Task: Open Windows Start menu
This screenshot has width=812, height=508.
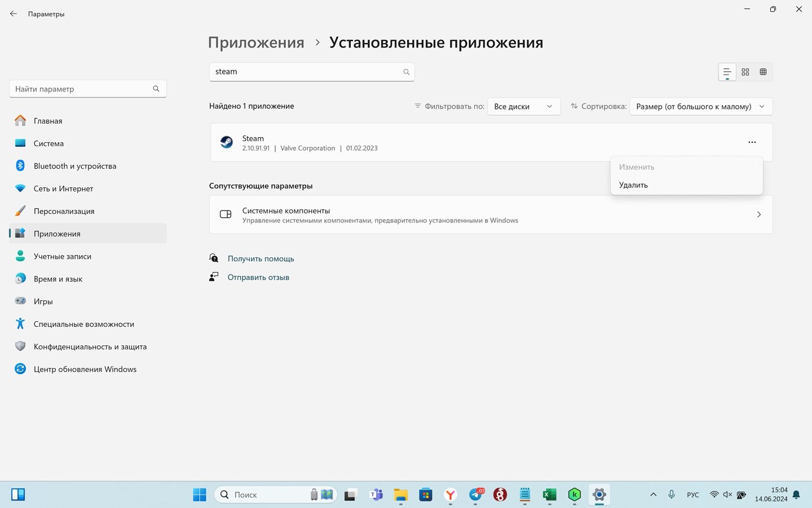Action: click(x=200, y=495)
